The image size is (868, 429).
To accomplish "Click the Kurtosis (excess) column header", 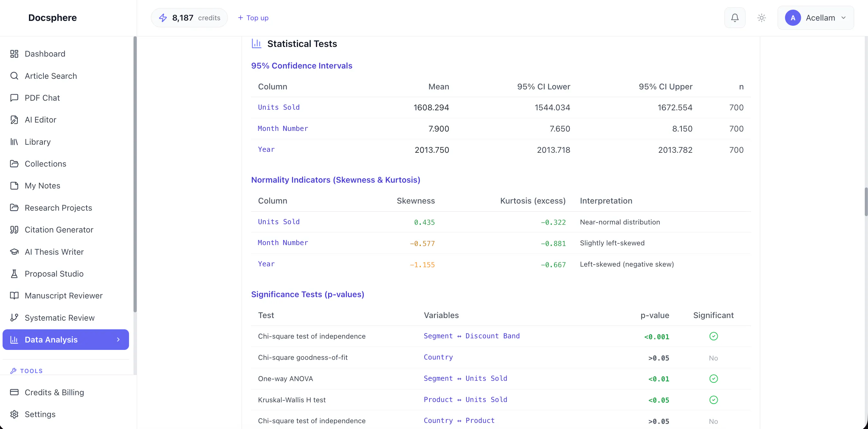I will click(x=533, y=201).
